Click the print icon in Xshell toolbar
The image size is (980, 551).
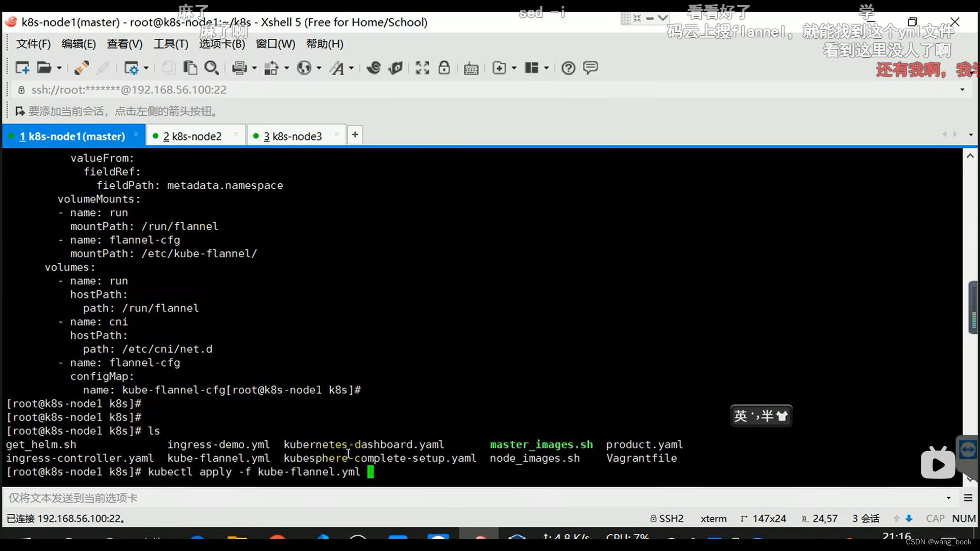pos(238,67)
